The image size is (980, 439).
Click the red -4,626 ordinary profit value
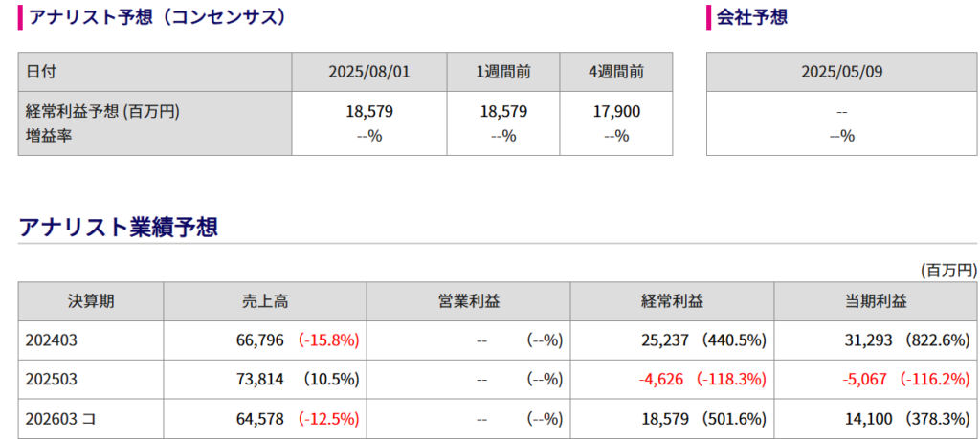click(664, 379)
